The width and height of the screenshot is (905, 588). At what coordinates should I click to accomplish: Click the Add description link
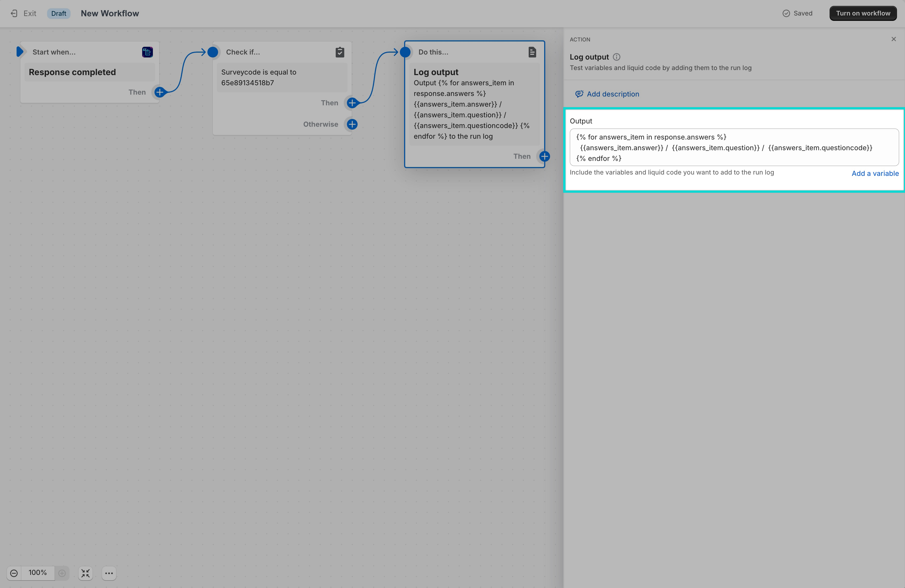point(613,94)
